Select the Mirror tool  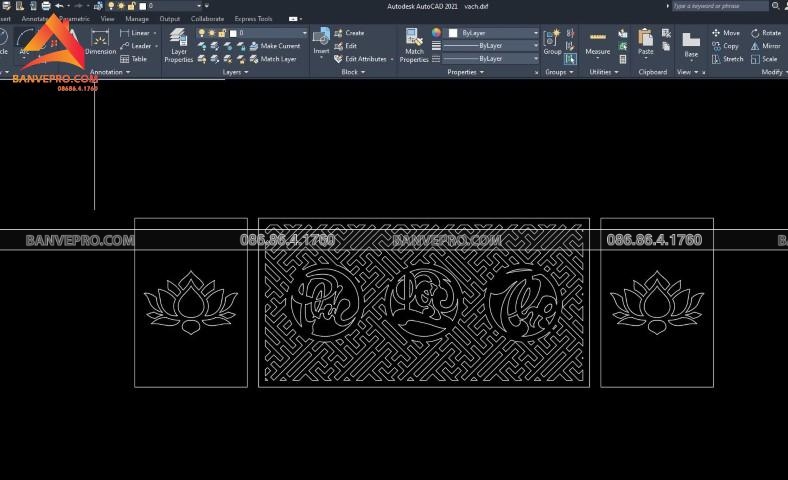[x=765, y=46]
